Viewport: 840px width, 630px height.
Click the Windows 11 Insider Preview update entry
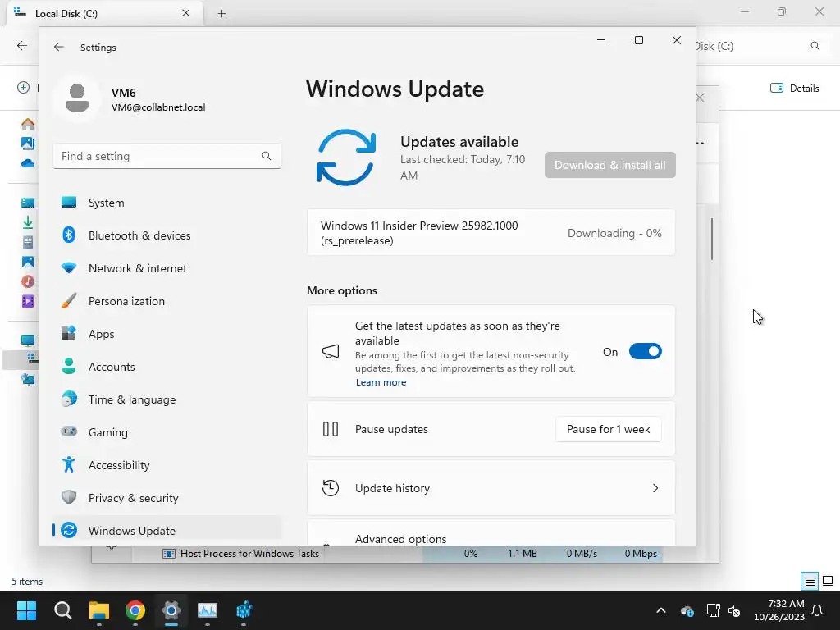[x=491, y=233]
